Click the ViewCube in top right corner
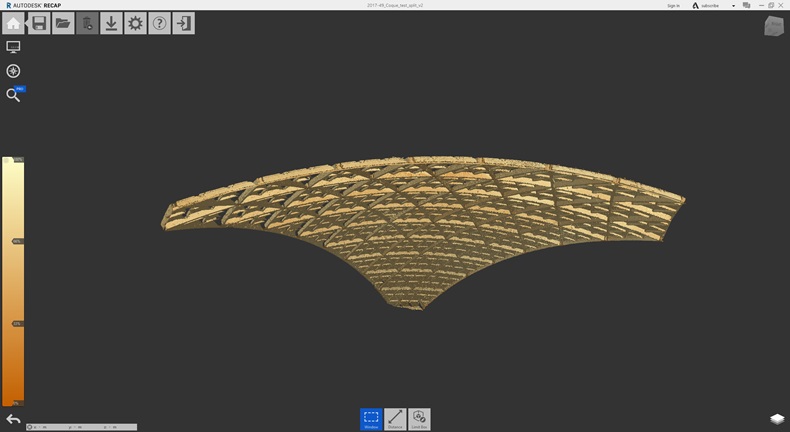790x432 pixels. [774, 27]
